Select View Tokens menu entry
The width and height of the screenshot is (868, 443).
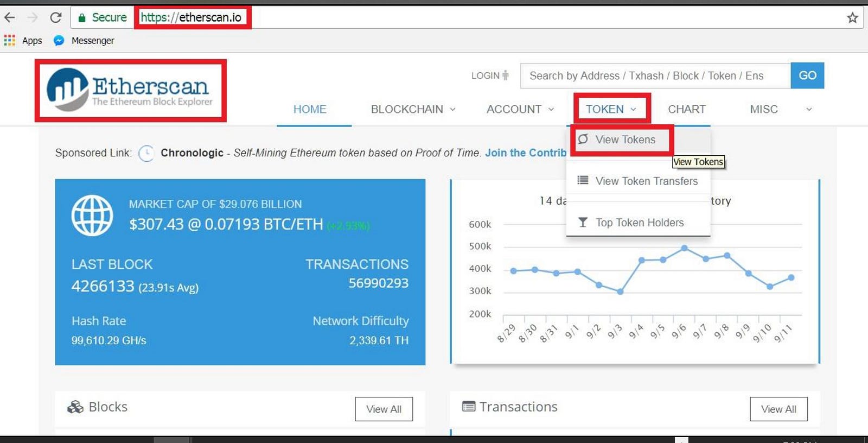tap(626, 140)
